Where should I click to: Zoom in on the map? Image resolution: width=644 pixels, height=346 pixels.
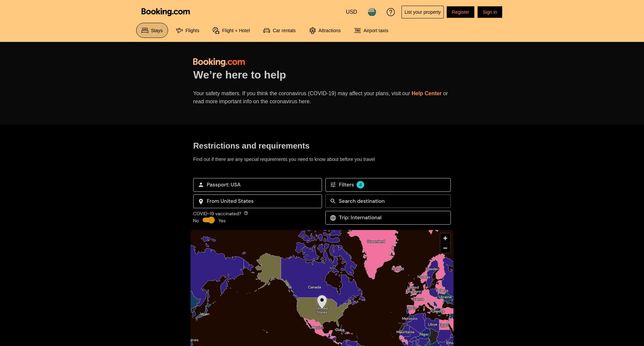click(x=445, y=238)
